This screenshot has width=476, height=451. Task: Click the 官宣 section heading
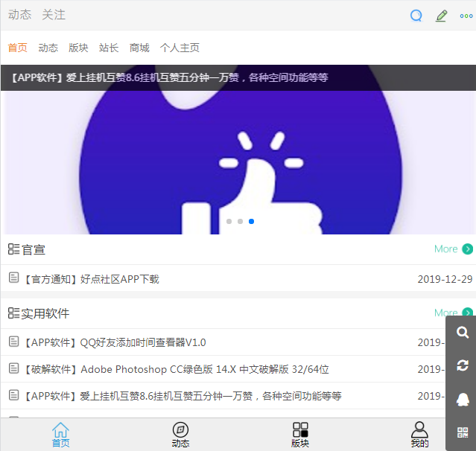34,250
